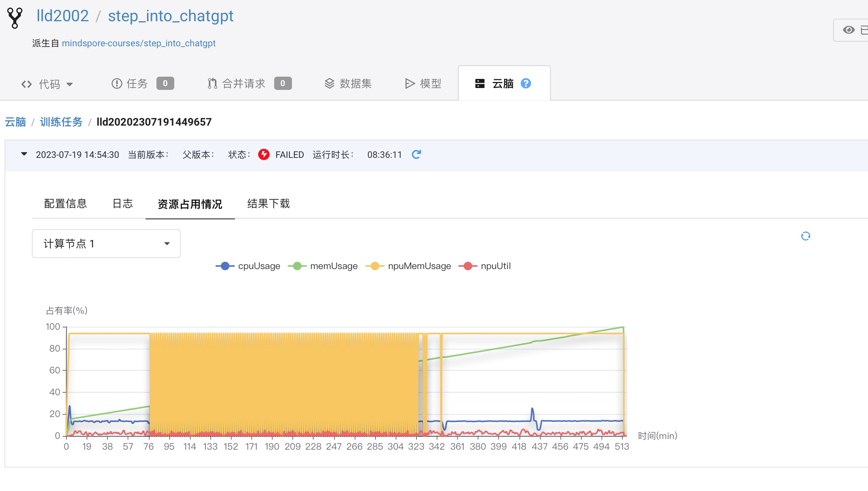Expand the 代码 dropdown arrow
Viewport: 868px width, 491px height.
point(70,85)
